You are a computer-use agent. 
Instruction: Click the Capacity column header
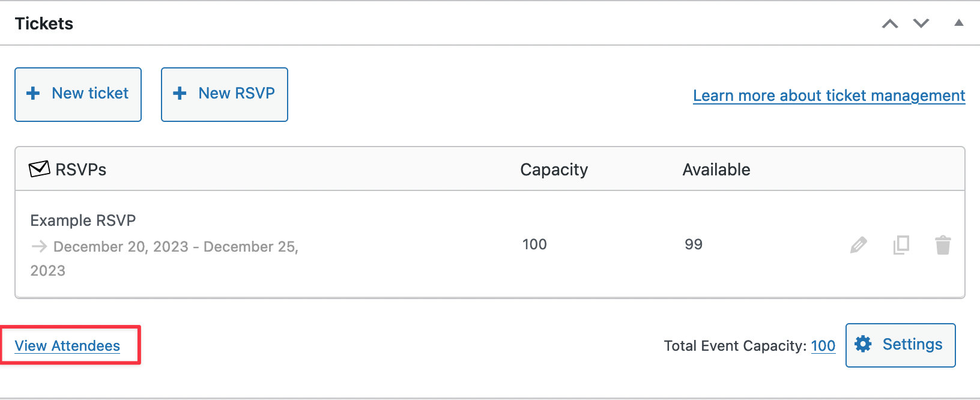click(x=554, y=170)
